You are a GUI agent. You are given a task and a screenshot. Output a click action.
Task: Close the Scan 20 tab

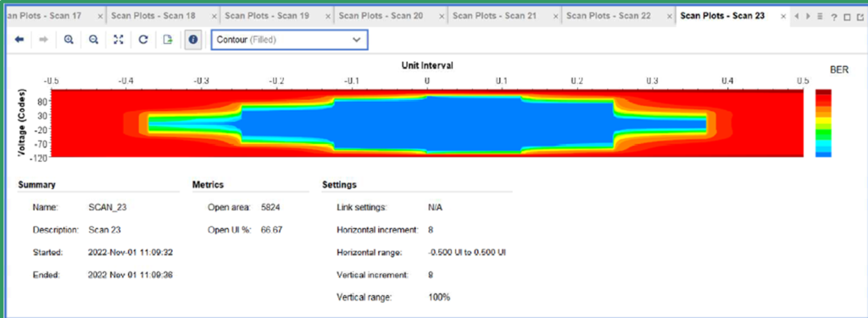(441, 17)
